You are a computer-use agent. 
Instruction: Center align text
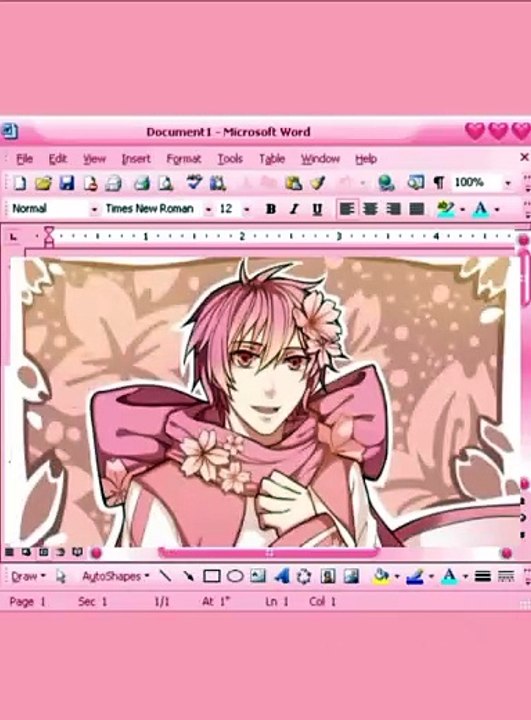tap(370, 209)
